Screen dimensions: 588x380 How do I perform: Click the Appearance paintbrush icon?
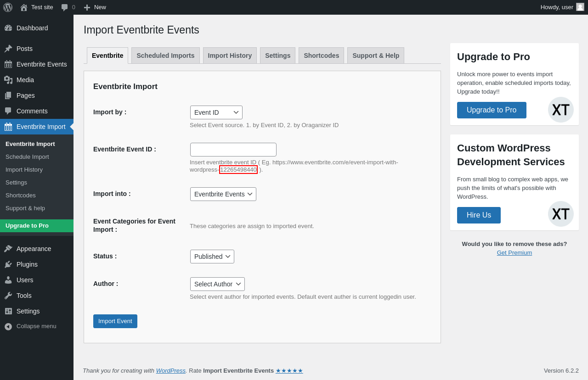pyautogui.click(x=8, y=249)
